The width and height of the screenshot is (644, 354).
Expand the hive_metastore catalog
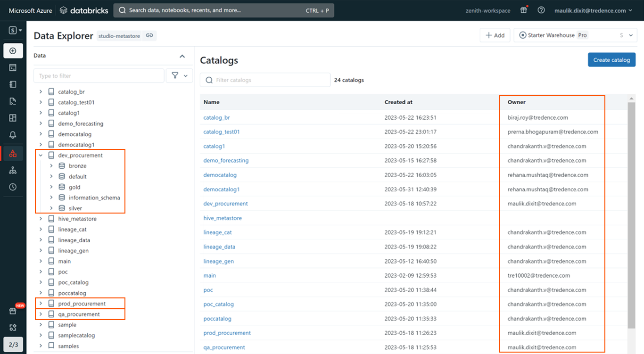tap(41, 219)
